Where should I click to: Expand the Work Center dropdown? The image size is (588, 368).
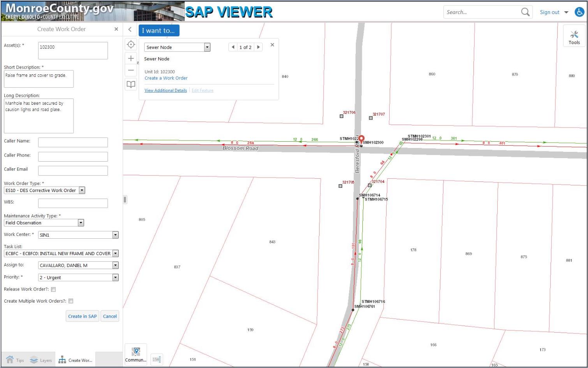tap(115, 235)
